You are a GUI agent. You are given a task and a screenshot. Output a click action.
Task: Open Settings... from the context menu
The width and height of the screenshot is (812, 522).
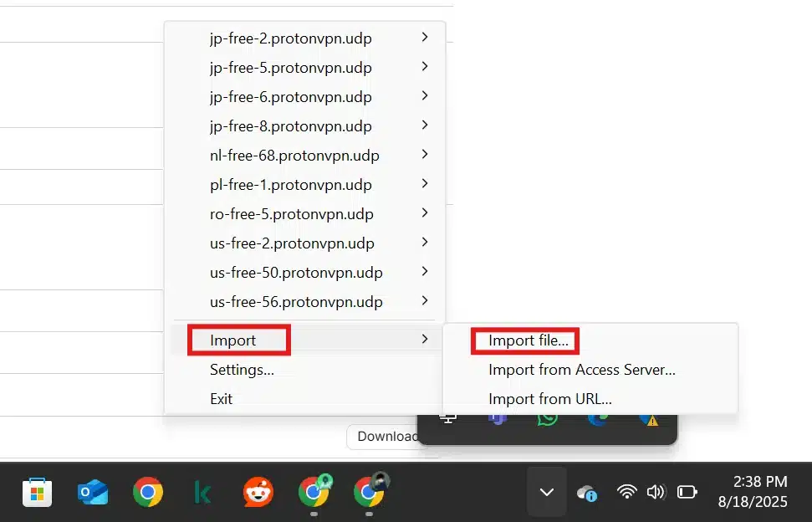coord(304,370)
